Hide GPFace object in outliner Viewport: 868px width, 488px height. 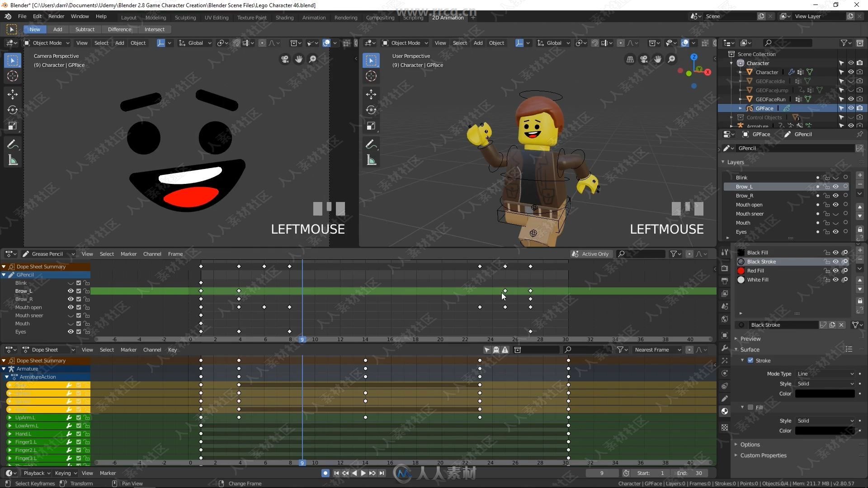(850, 108)
